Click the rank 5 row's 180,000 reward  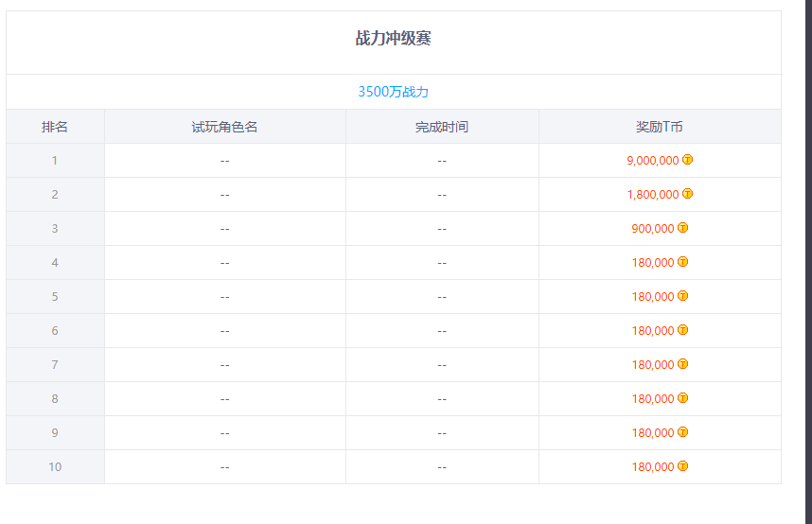click(x=652, y=297)
